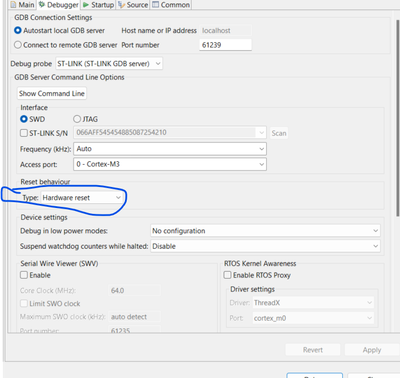The image size is (400, 378).
Task: Open the Source tab
Action: point(133,5)
